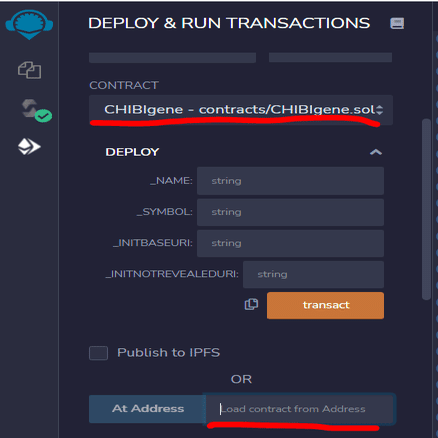438x438 pixels.
Task: Click the At Address button
Action: pyautogui.click(x=147, y=409)
